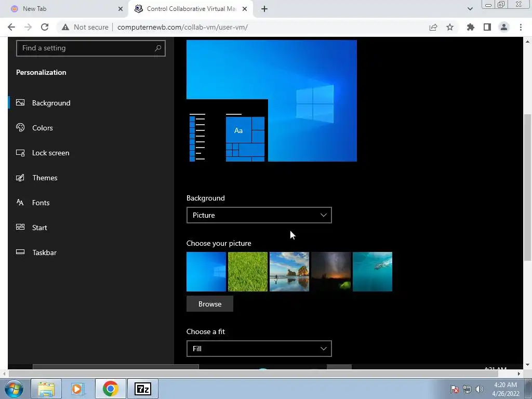Click the Not secure warning icon
Image resolution: width=532 pixels, height=399 pixels.
pyautogui.click(x=65, y=27)
